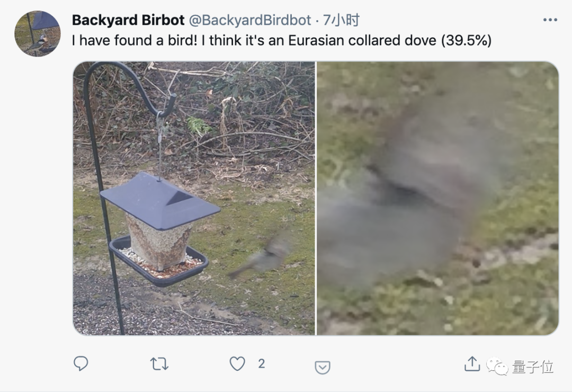
Task: Click the phrase 'I have found a bird!'
Action: [134, 40]
